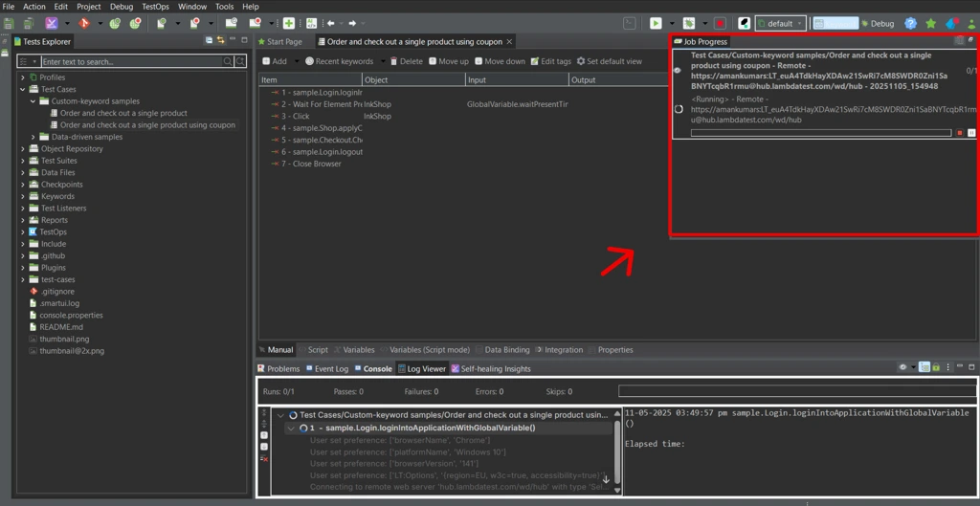
Task: Click Edit tags in the test case toolbar
Action: (549, 61)
